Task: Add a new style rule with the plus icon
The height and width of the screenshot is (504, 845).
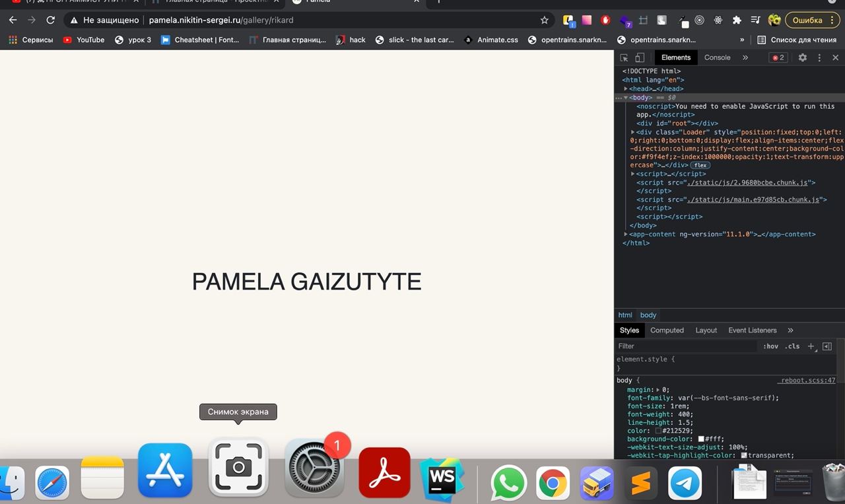Action: 811,346
